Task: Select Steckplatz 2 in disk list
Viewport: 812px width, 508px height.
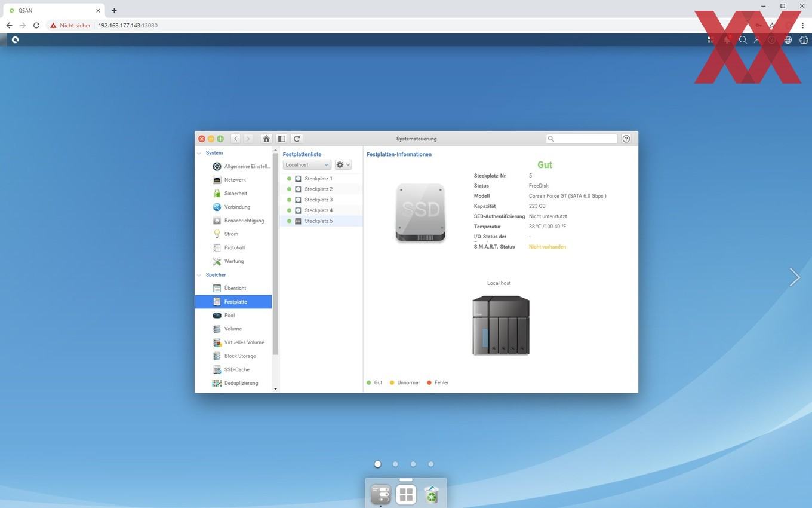Action: pyautogui.click(x=321, y=189)
